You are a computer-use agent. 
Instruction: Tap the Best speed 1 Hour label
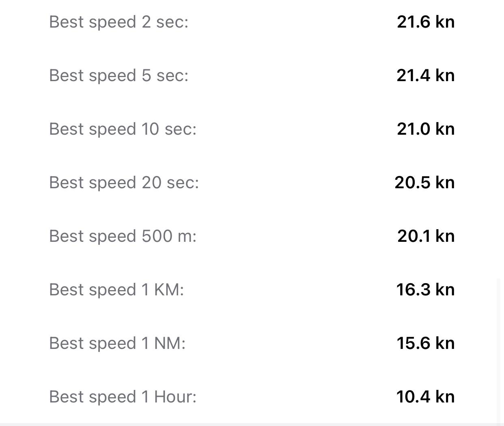coord(123,397)
